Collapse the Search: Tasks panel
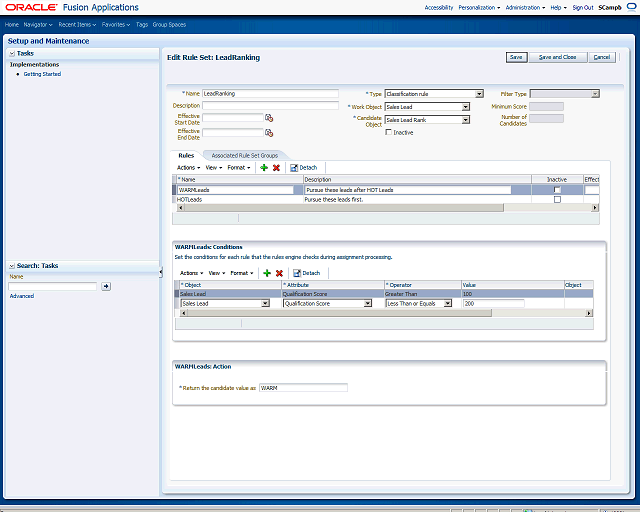This screenshot has width=640, height=512. [12, 266]
